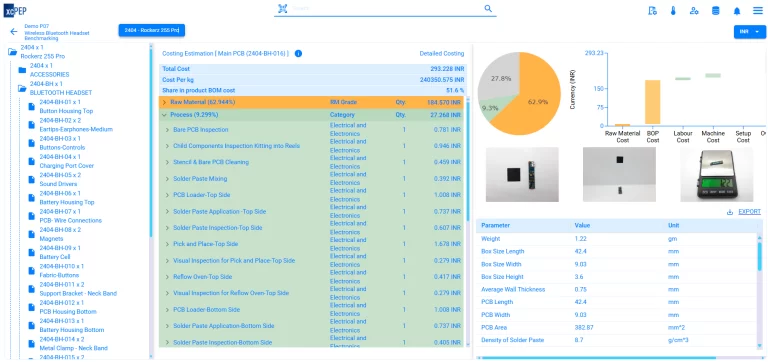Click the Total Cost value 293.228 INR

click(447, 69)
